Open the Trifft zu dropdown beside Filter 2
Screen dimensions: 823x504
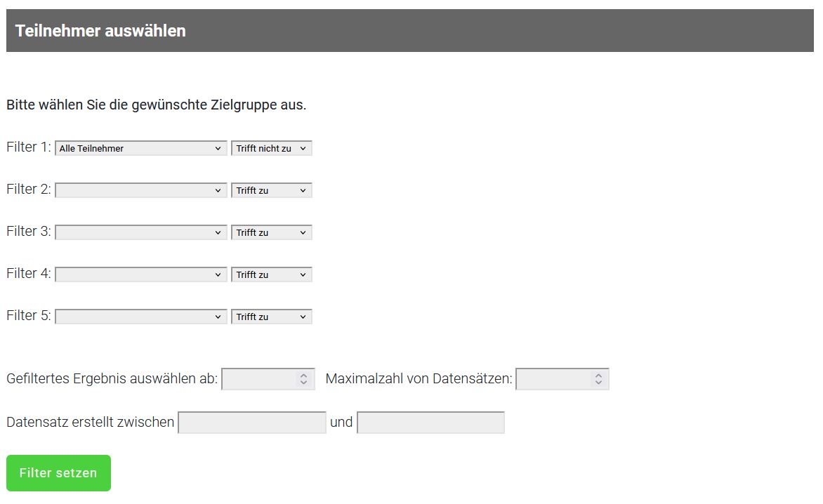click(271, 190)
